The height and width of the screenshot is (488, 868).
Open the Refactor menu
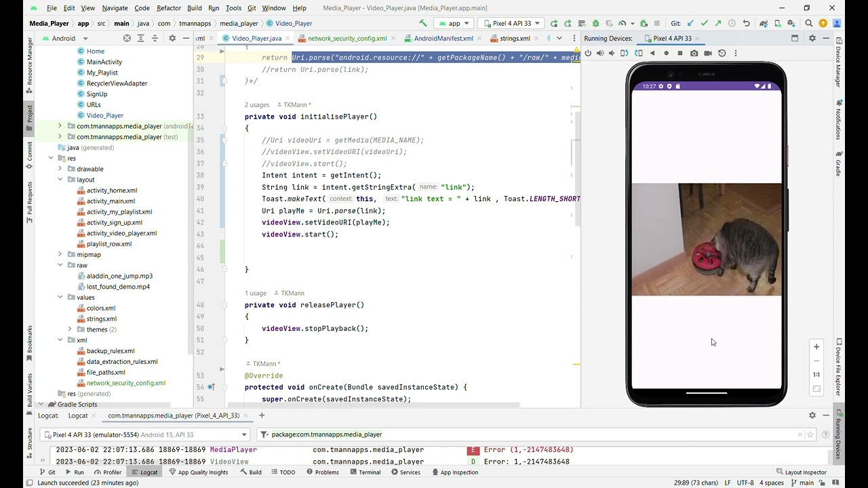[169, 8]
